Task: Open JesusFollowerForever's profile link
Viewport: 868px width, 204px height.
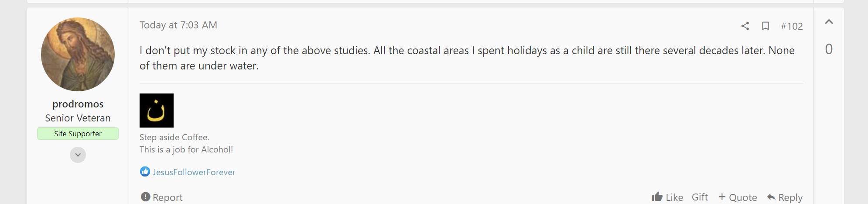Action: 194,172
